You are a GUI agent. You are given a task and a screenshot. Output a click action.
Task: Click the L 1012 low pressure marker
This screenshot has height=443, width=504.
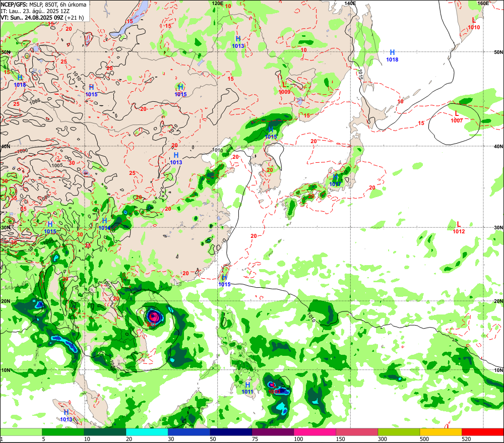[459, 228]
